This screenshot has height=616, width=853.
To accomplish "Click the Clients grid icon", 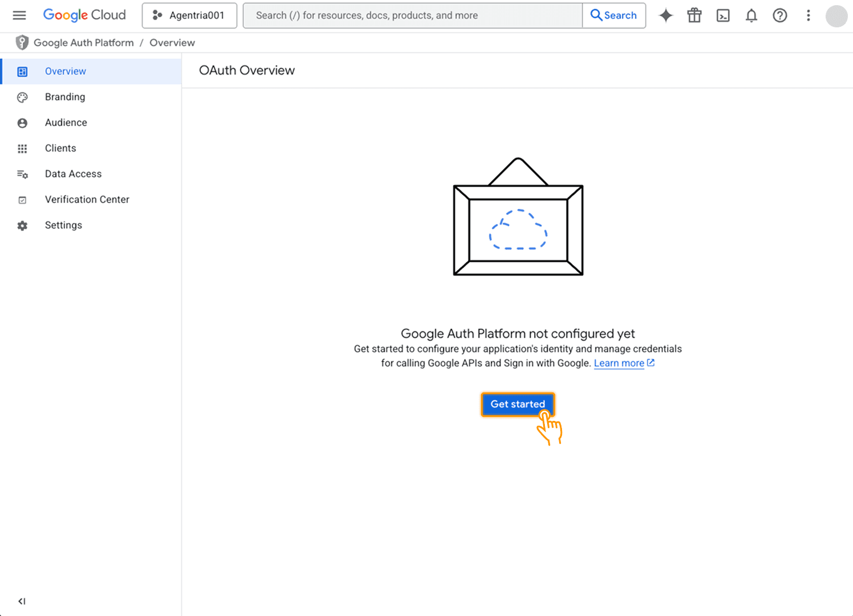I will click(x=22, y=149).
